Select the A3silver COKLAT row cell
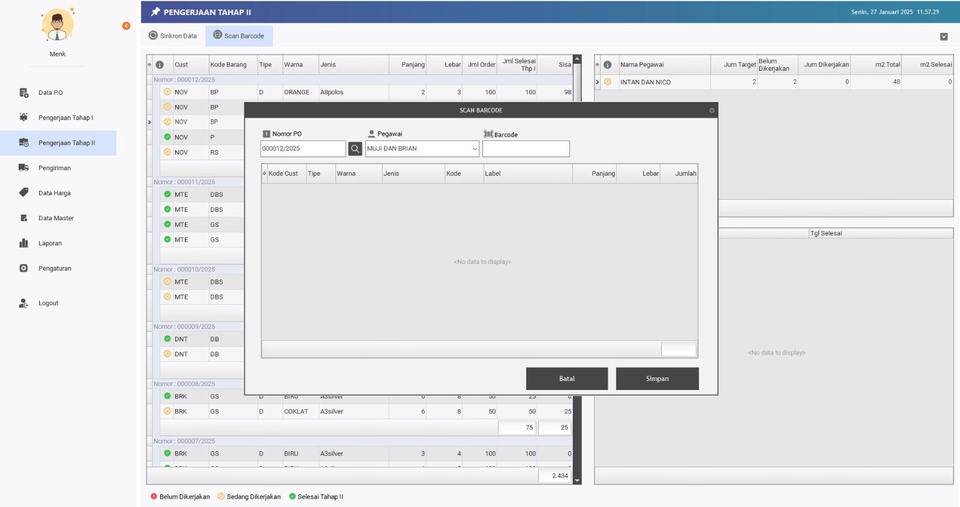The width and height of the screenshot is (960, 507). pos(353,411)
